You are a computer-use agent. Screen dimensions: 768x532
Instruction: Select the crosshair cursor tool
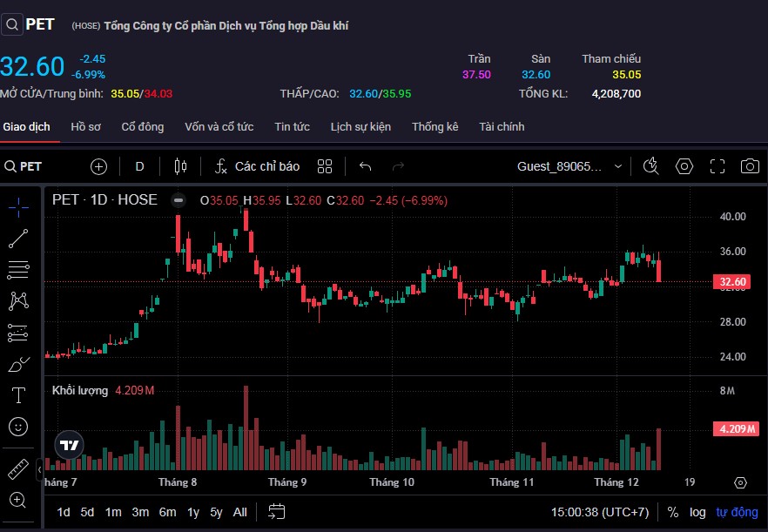click(18, 206)
